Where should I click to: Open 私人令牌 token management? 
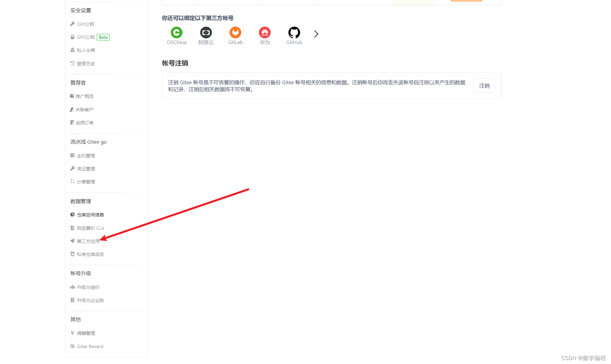[86, 50]
